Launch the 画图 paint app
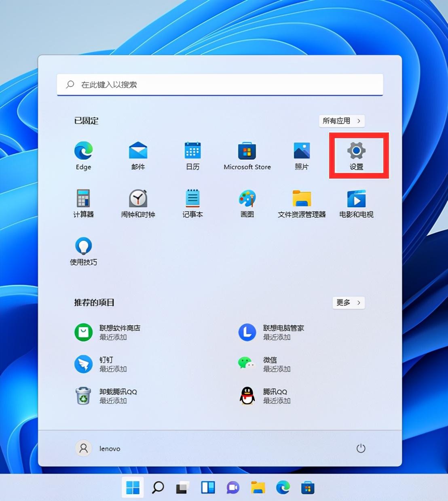 [247, 204]
